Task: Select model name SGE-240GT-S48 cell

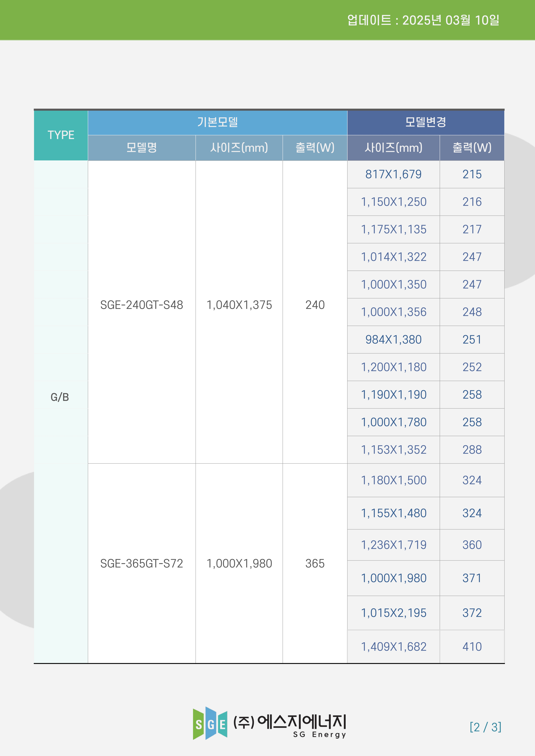Action: pyautogui.click(x=142, y=305)
